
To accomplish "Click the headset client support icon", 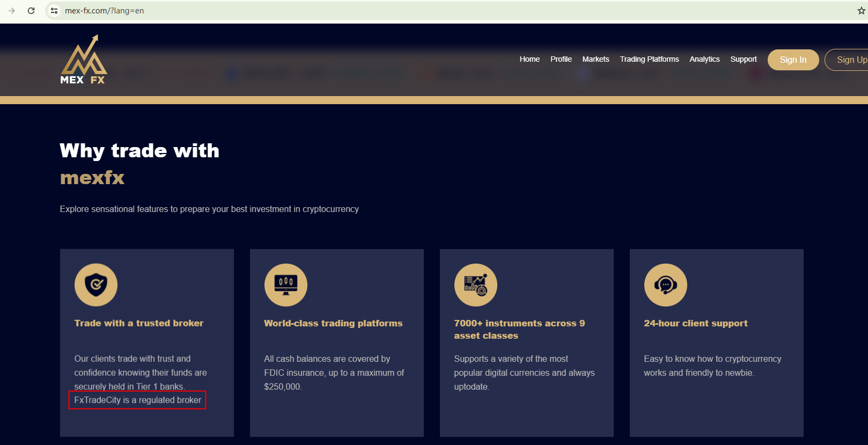I will tap(666, 284).
